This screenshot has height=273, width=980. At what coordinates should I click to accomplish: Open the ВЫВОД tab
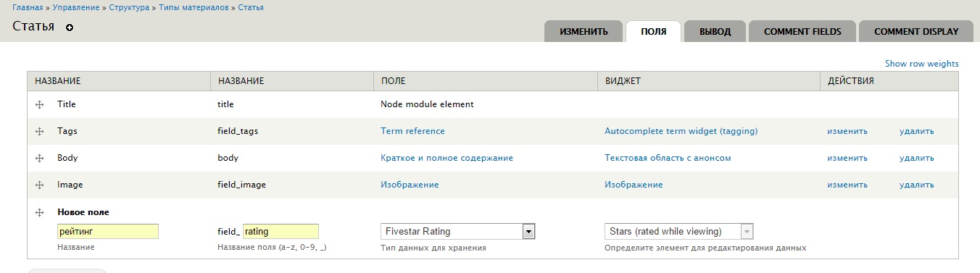(715, 32)
